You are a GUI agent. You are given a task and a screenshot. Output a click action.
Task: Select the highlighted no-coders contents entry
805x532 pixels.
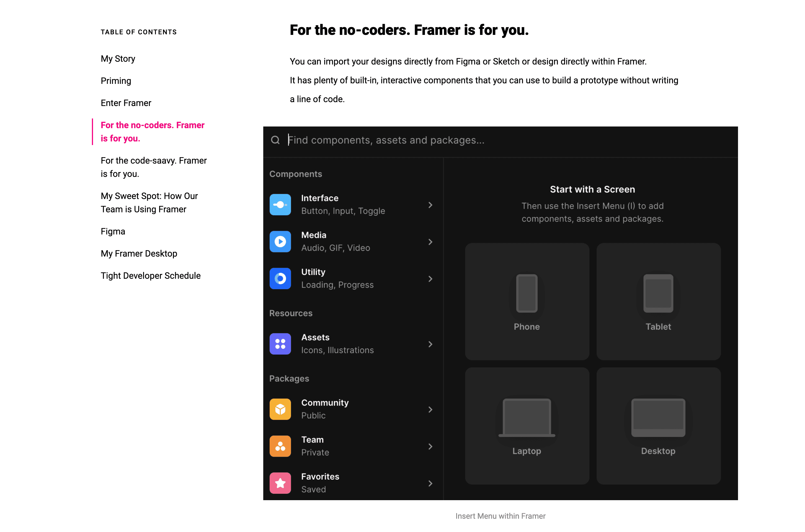click(152, 132)
